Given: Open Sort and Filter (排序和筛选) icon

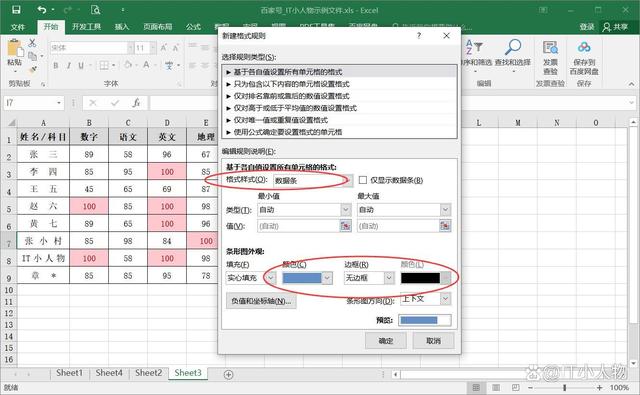Looking at the screenshot, I should coord(473,47).
